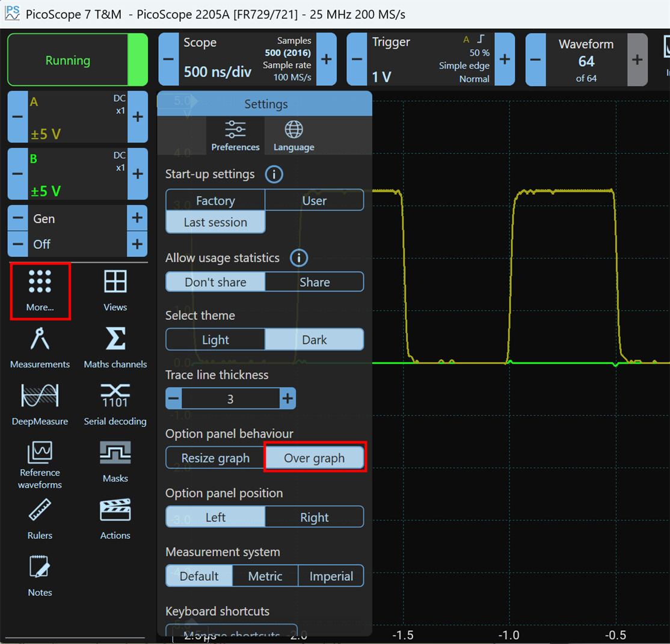Decrease Scope timebase with minus button
This screenshot has height=644, width=670.
coord(169,60)
